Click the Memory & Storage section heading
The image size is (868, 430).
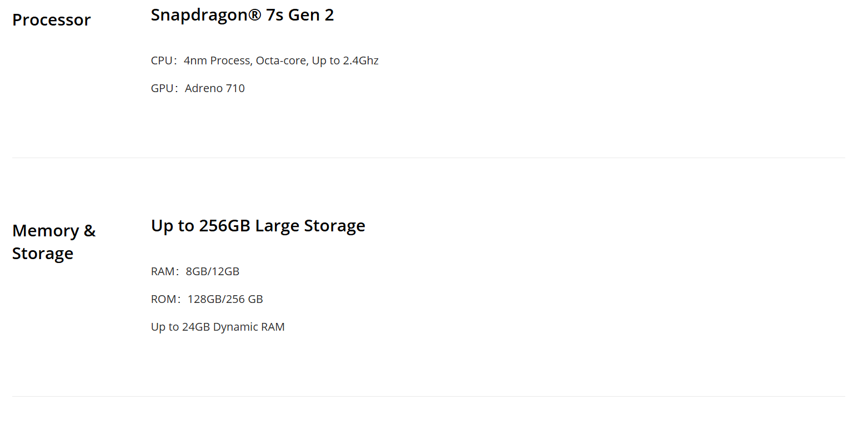tap(54, 242)
